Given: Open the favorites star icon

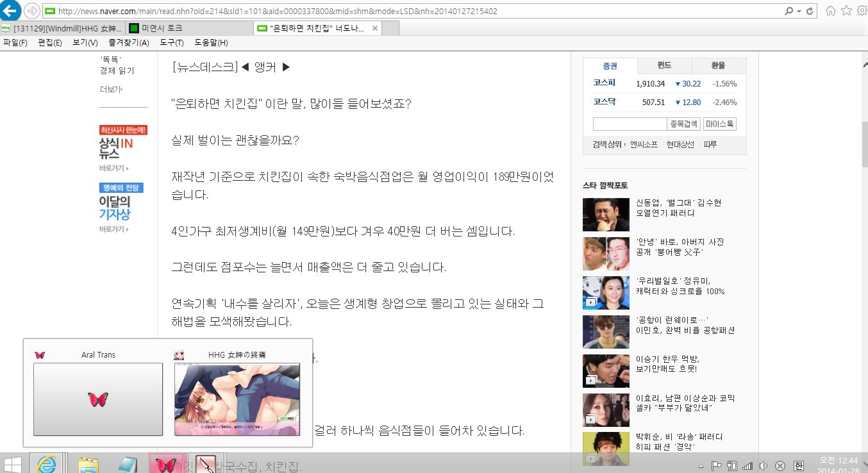Looking at the screenshot, I should [x=846, y=11].
